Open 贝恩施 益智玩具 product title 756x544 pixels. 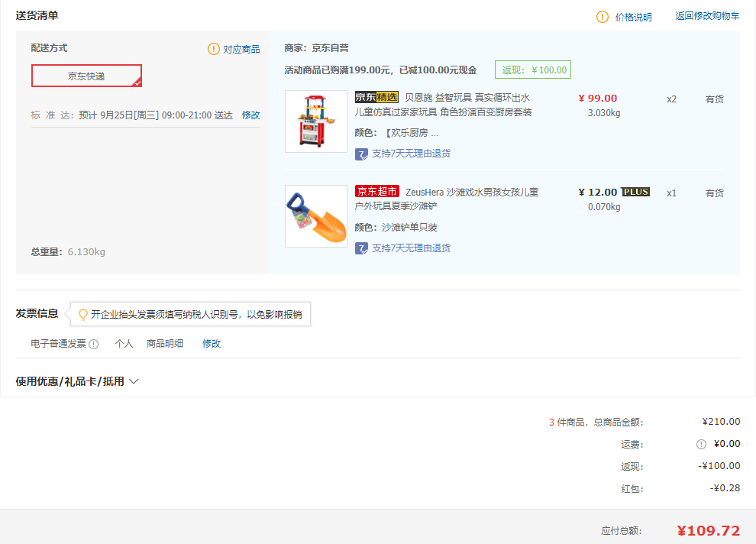coord(443,105)
